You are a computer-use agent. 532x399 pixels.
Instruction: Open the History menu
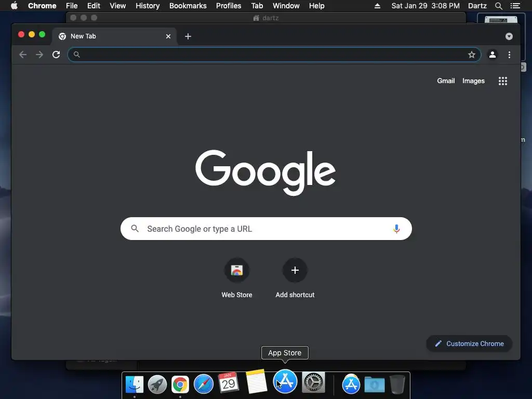tap(148, 6)
